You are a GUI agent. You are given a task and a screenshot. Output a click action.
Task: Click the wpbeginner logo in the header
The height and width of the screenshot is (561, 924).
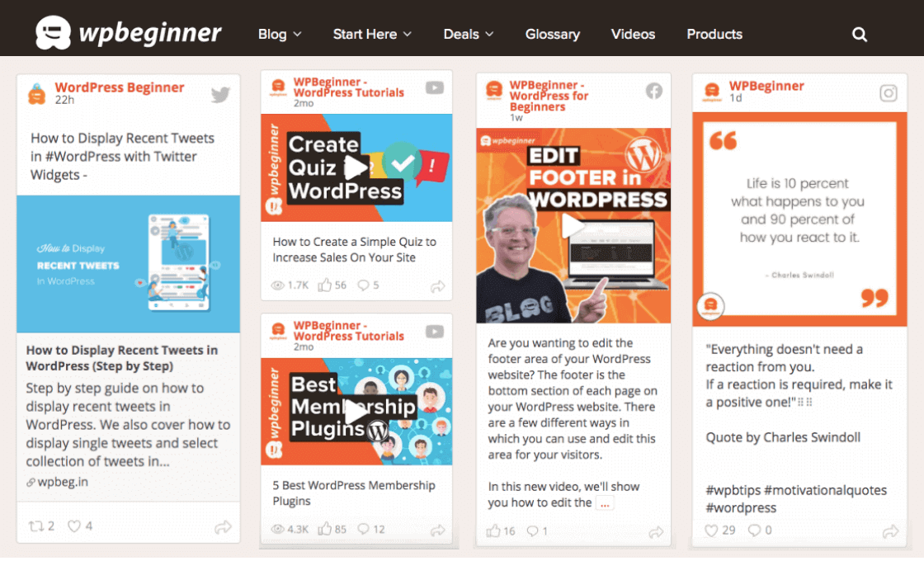(x=129, y=33)
